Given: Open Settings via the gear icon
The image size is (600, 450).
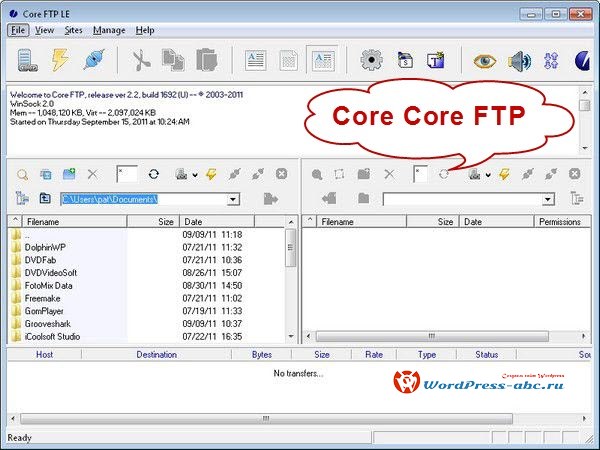Looking at the screenshot, I should click(371, 60).
